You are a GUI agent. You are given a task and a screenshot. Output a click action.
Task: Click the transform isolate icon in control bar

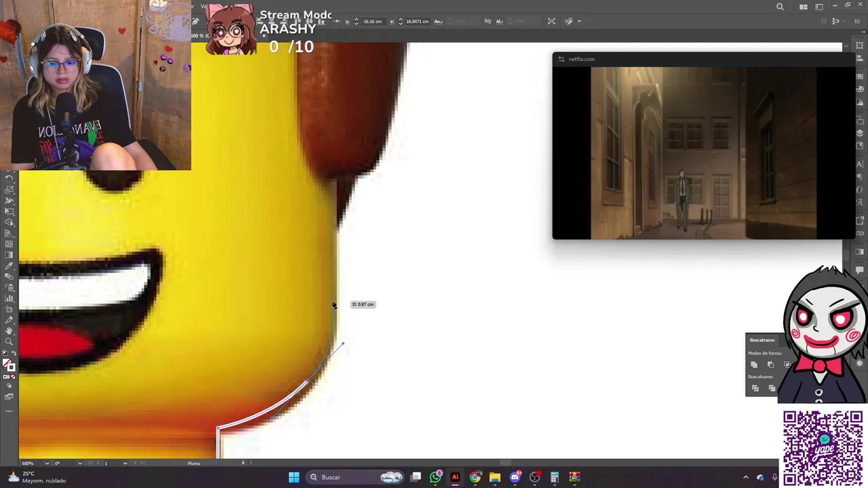click(551, 21)
